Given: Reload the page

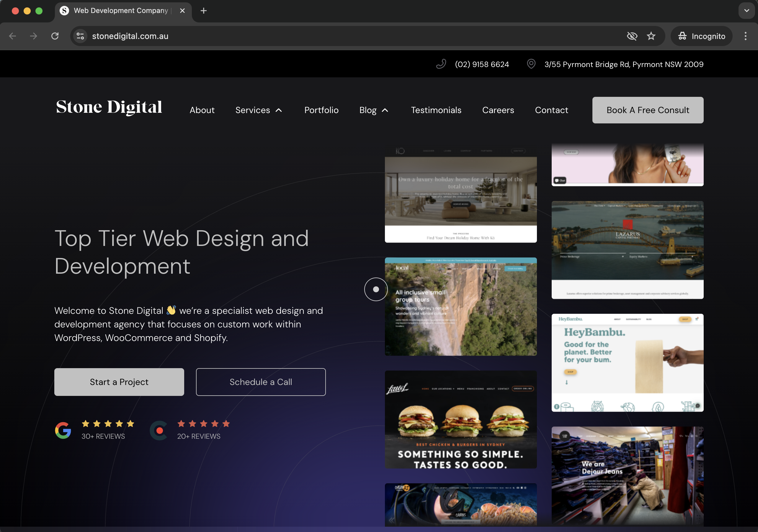Looking at the screenshot, I should (55, 36).
